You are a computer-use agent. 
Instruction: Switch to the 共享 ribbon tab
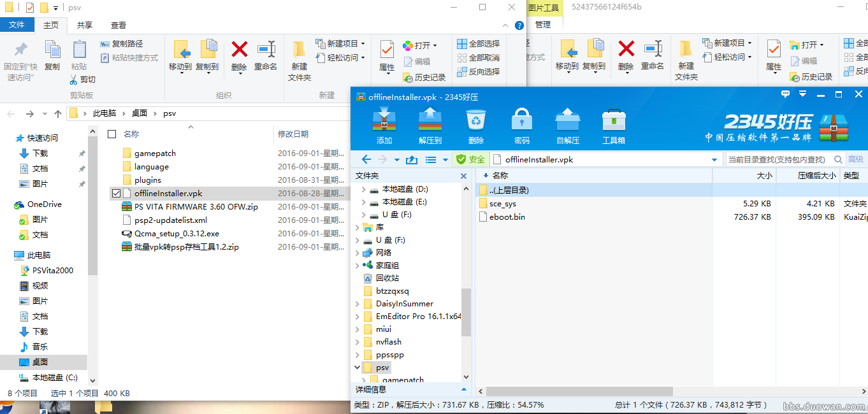84,25
